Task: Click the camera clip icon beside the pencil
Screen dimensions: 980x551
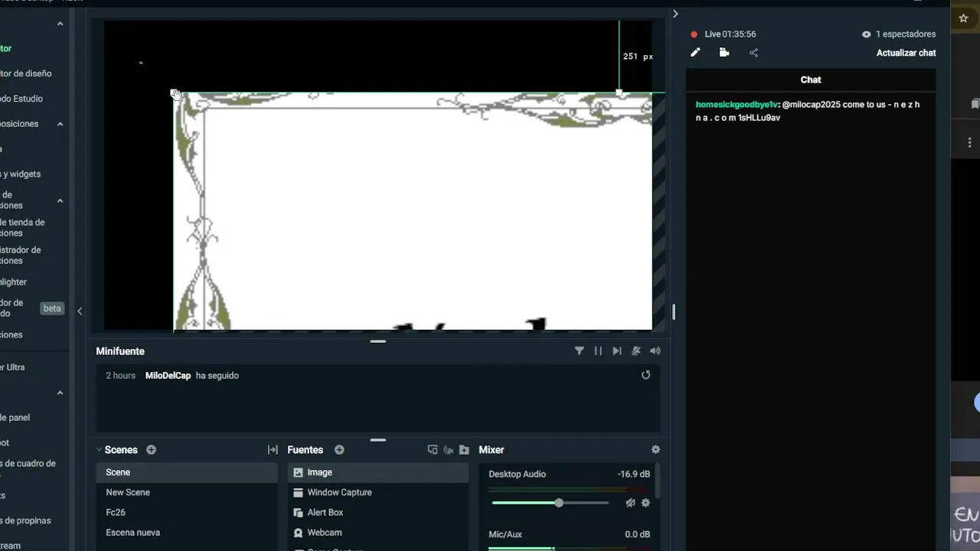Action: 724,53
